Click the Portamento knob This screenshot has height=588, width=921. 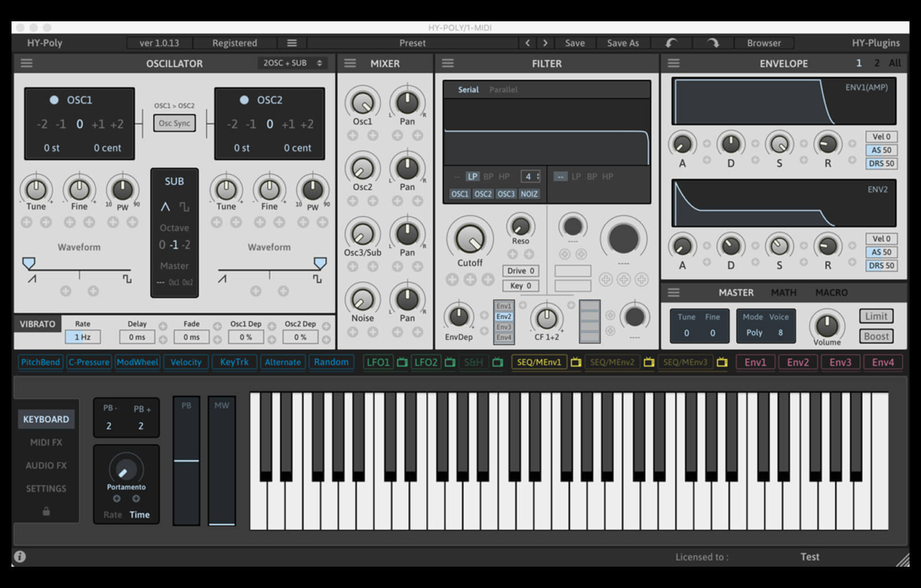click(x=126, y=470)
